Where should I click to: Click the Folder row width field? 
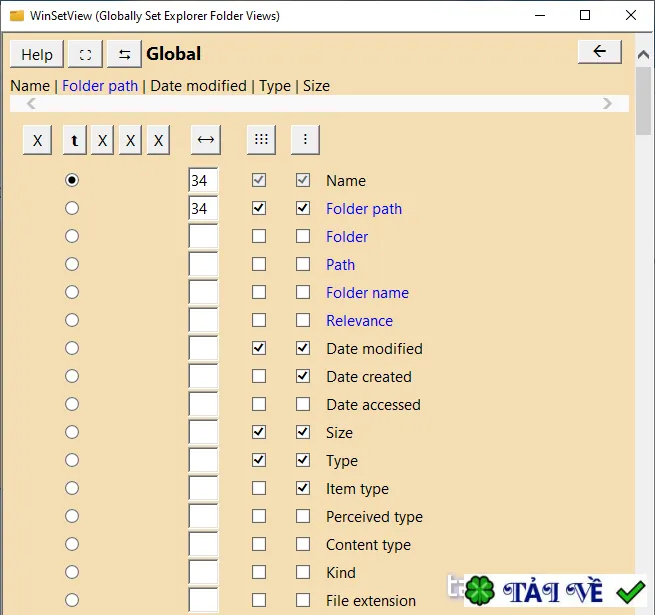point(203,236)
